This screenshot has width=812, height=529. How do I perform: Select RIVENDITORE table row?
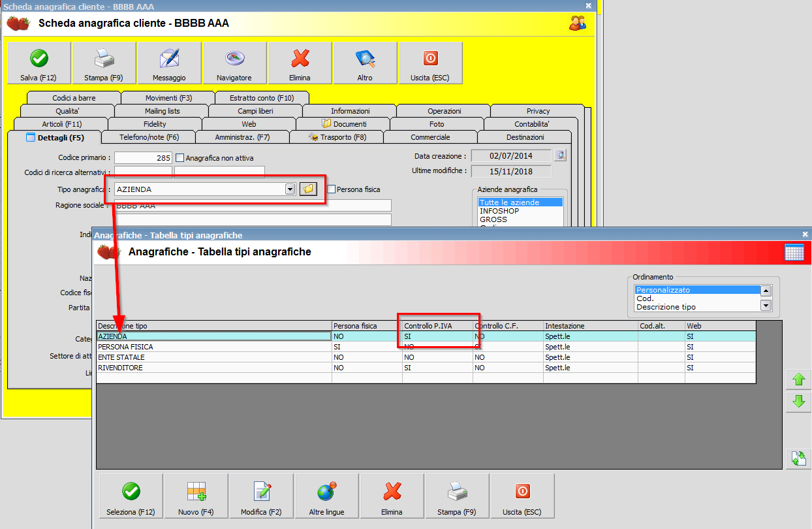click(426, 368)
